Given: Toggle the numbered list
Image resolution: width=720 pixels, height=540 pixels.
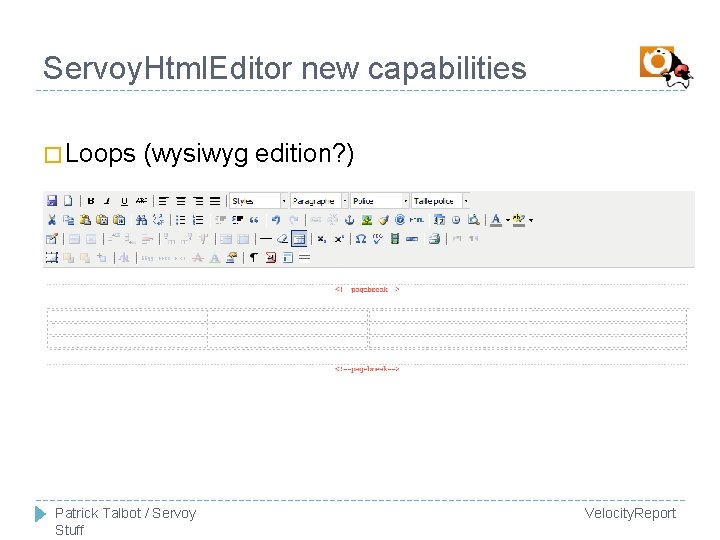Looking at the screenshot, I should [198, 220].
